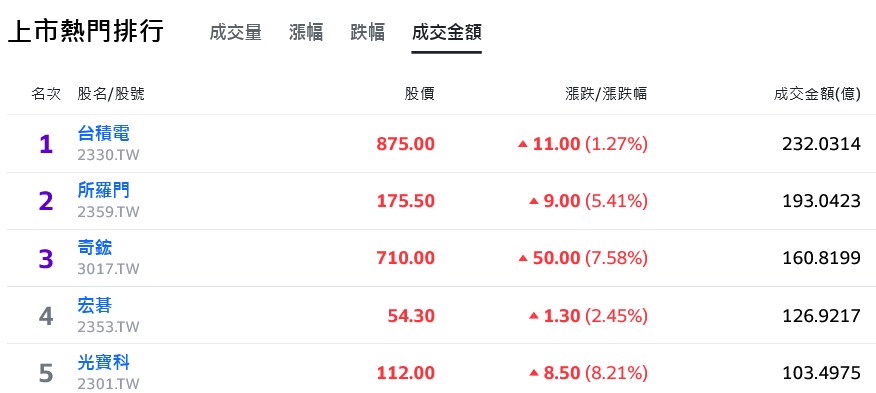Open the 宏碁 stock link

95,305
